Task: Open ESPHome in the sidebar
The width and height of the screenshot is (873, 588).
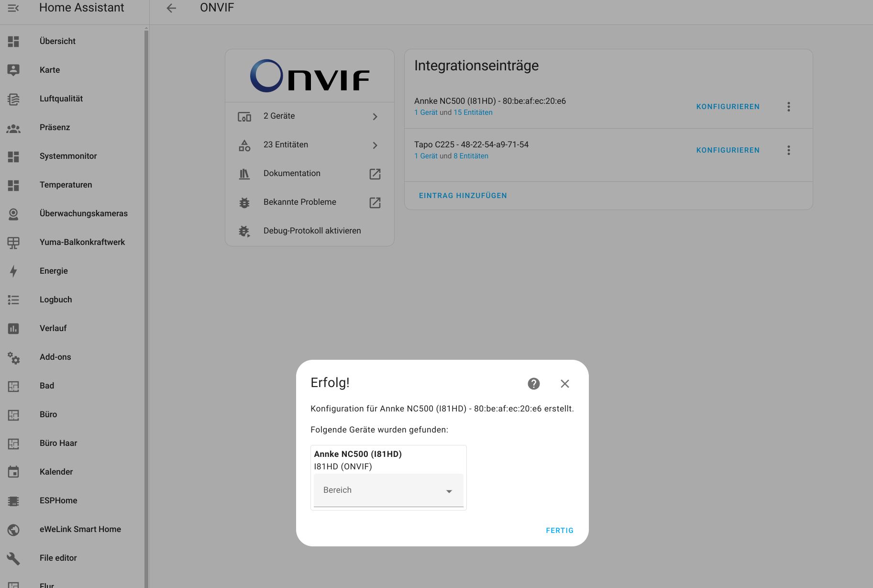Action: pyautogui.click(x=72, y=500)
